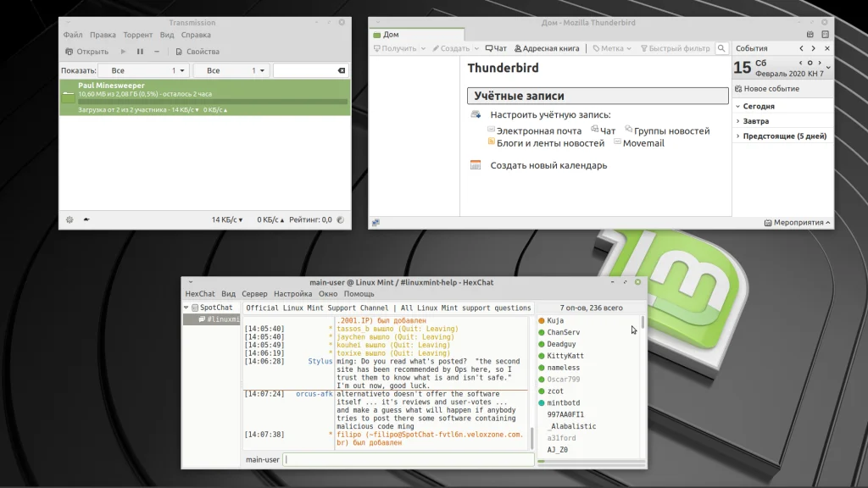Toggle the Events pane via Мероприятия
868x488 pixels.
point(798,222)
